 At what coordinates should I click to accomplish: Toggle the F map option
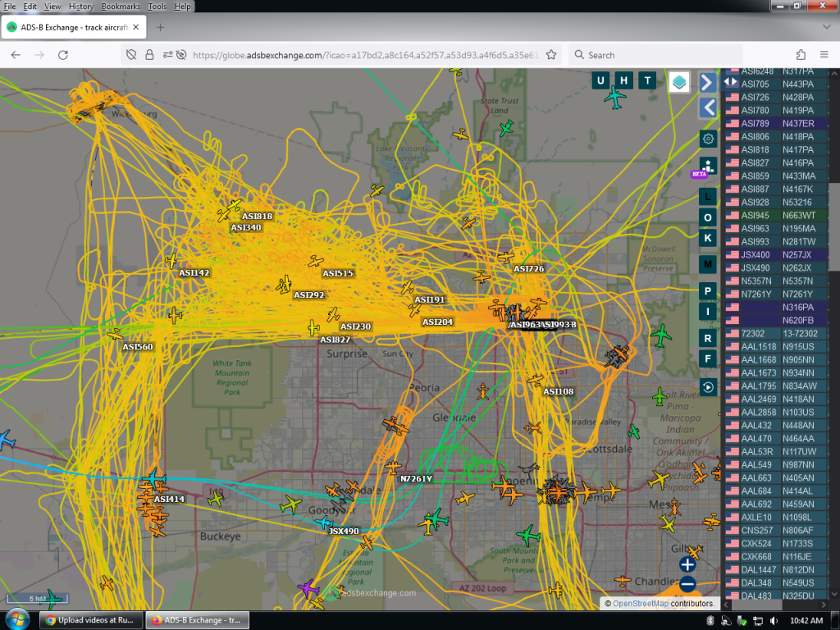[708, 359]
